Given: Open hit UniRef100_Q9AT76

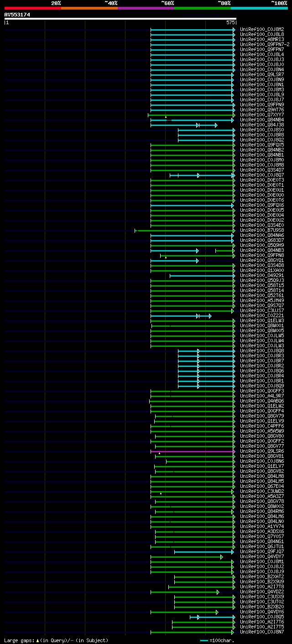Looking at the screenshot, I should pos(262,110).
